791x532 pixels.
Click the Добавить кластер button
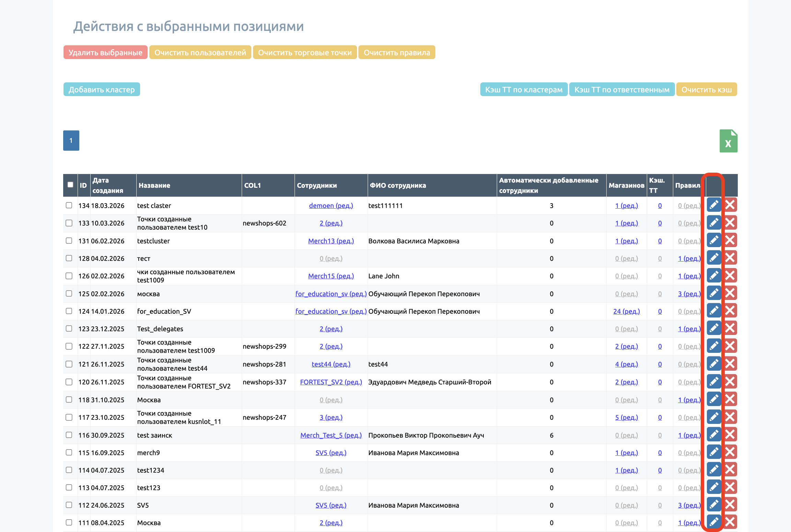click(x=102, y=90)
